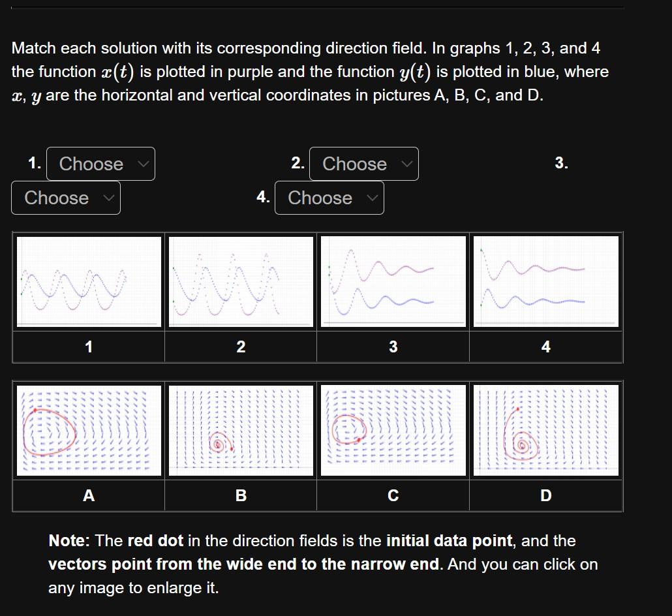Enlarge direction field image D
This screenshot has height=616, width=672.
(x=545, y=431)
